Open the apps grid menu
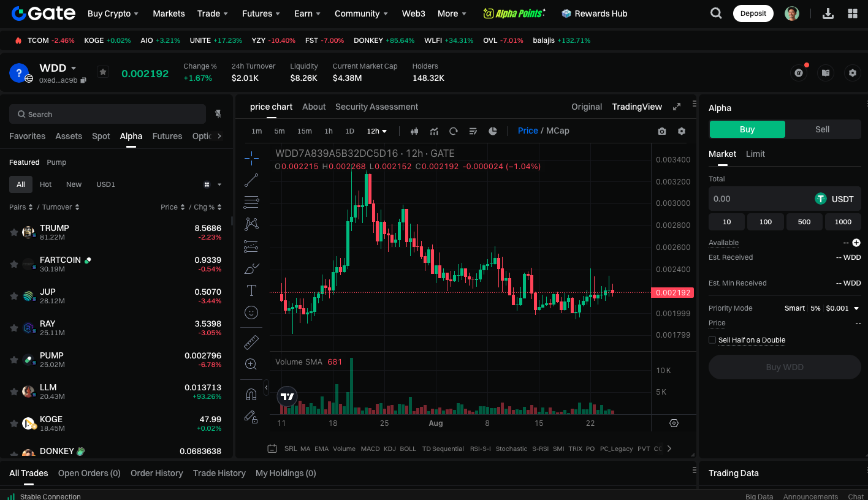This screenshot has height=500, width=868. coord(853,13)
